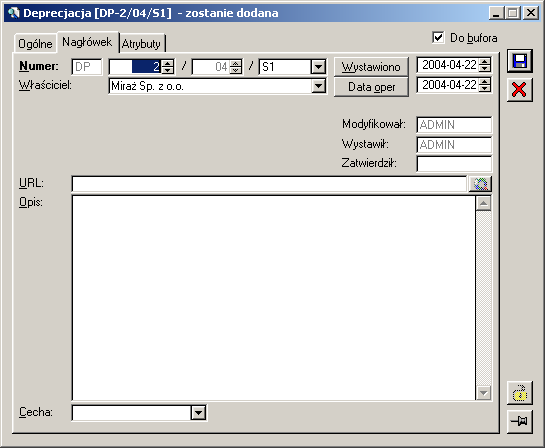Click the year 04 spinner up arrow
The image size is (545, 448).
(x=236, y=63)
